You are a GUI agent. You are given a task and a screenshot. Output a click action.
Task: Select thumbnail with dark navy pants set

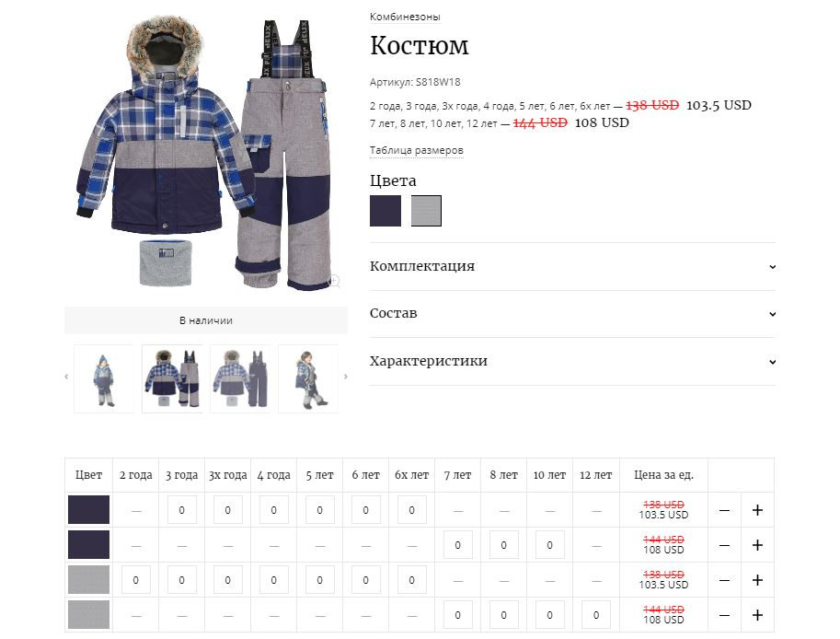(x=240, y=379)
